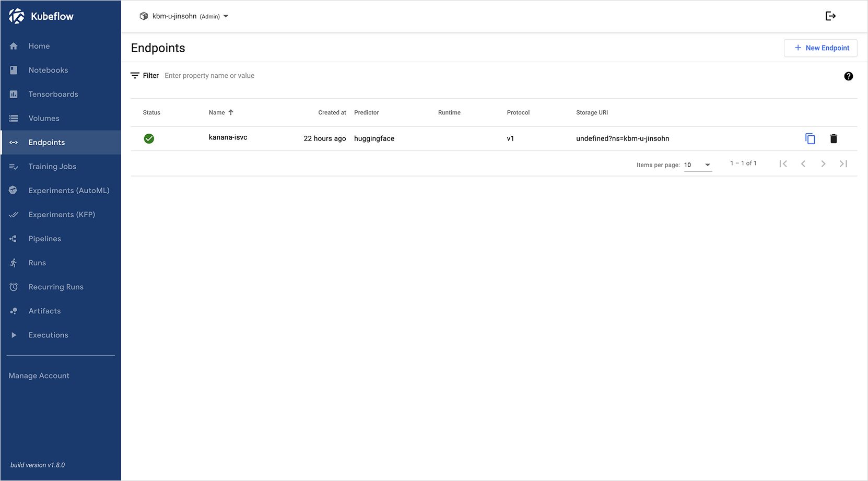Screen dimensions: 868x481
Task: Open the Pipelines section
Action: 61,239
